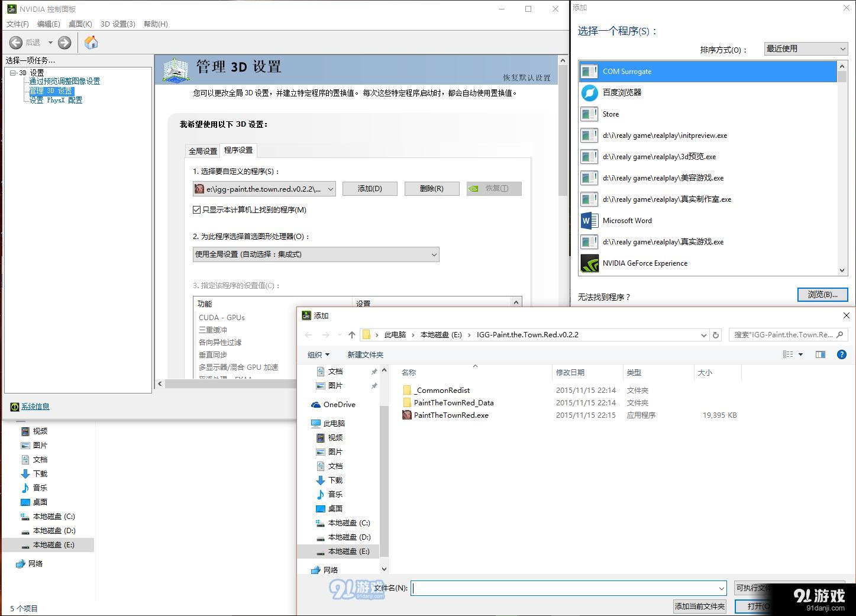Click 本地磁盘 (C:) in file dialog sidebar
The height and width of the screenshot is (616, 856).
pos(349,523)
